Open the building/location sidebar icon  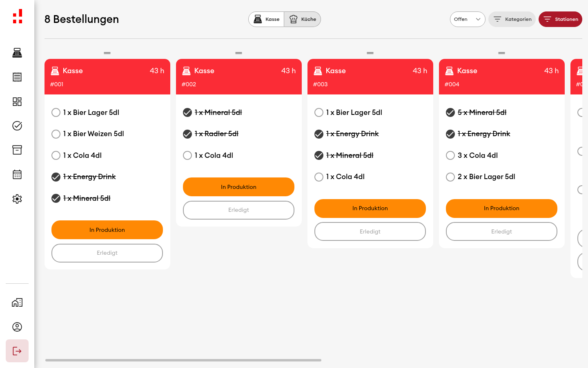pyautogui.click(x=17, y=303)
